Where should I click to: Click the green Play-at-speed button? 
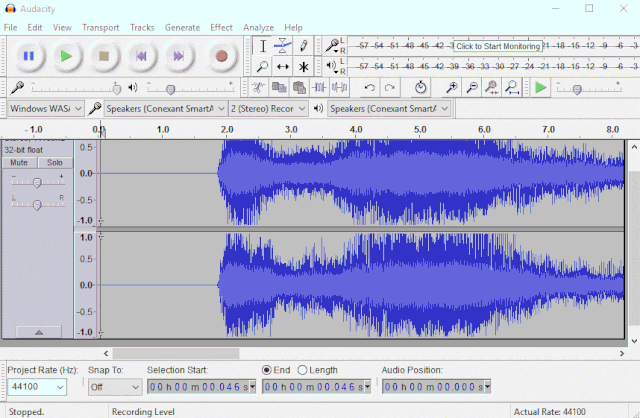click(541, 87)
